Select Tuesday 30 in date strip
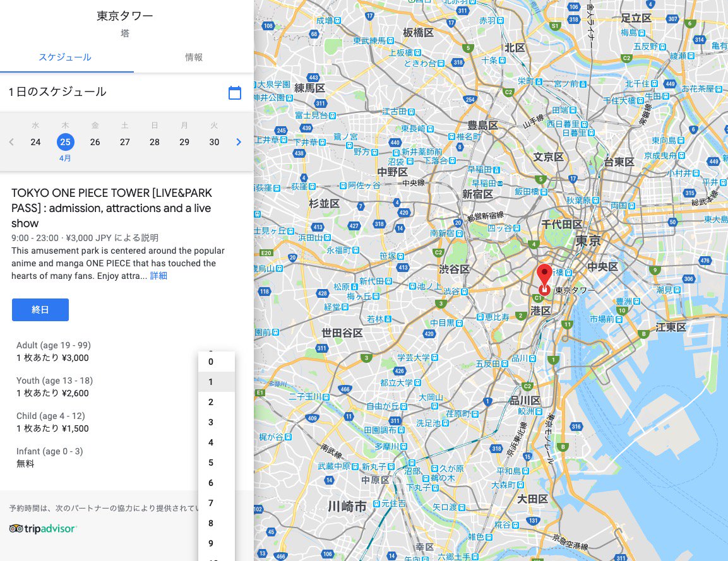Viewport: 728px width, 561px height. coord(214,142)
